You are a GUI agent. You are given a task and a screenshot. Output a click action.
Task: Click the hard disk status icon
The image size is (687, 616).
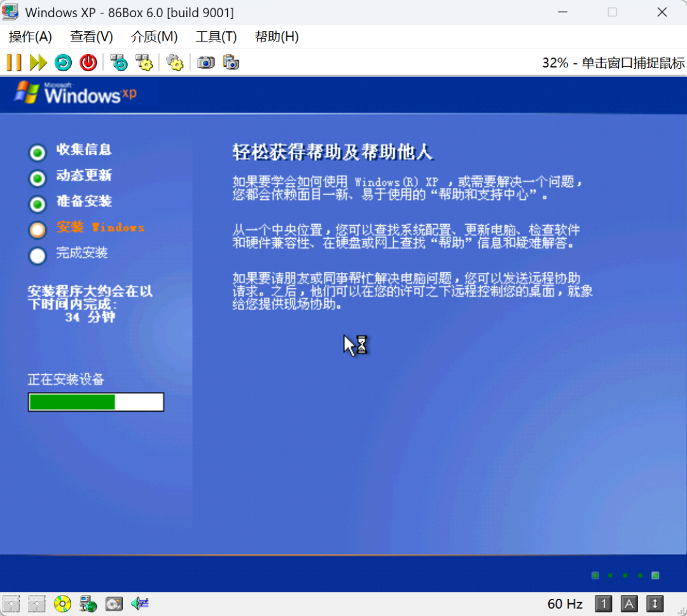coord(114,604)
